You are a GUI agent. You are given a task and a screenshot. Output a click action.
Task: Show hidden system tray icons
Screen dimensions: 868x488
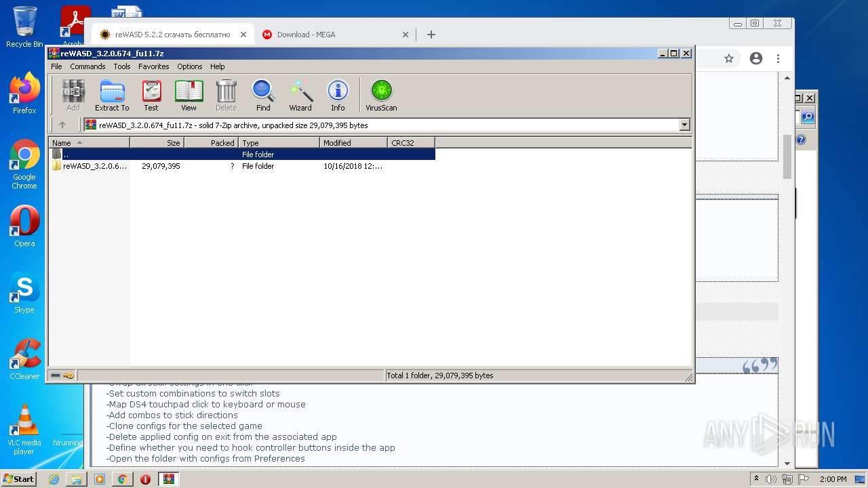[x=756, y=479]
